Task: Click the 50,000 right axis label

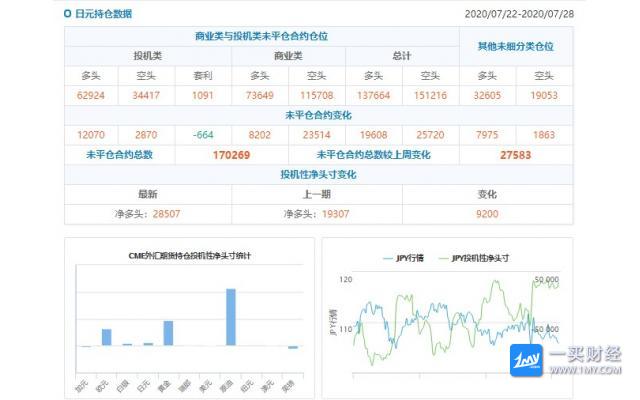Action: pos(547,280)
